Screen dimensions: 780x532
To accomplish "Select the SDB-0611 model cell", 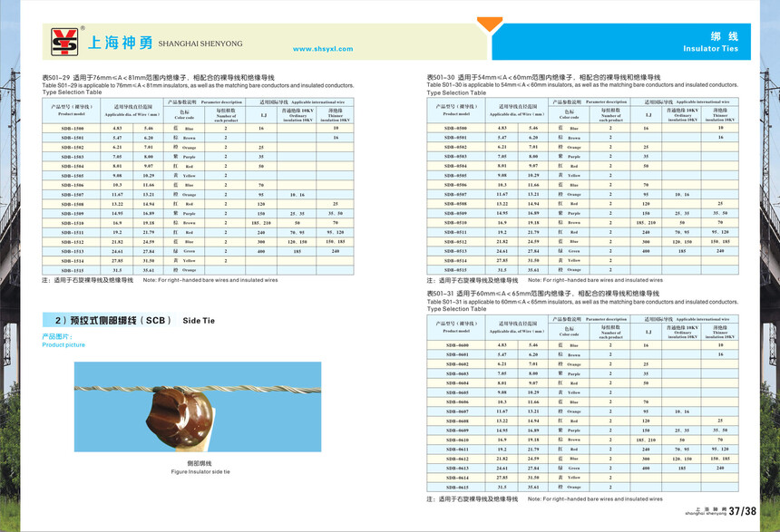I will [457, 449].
